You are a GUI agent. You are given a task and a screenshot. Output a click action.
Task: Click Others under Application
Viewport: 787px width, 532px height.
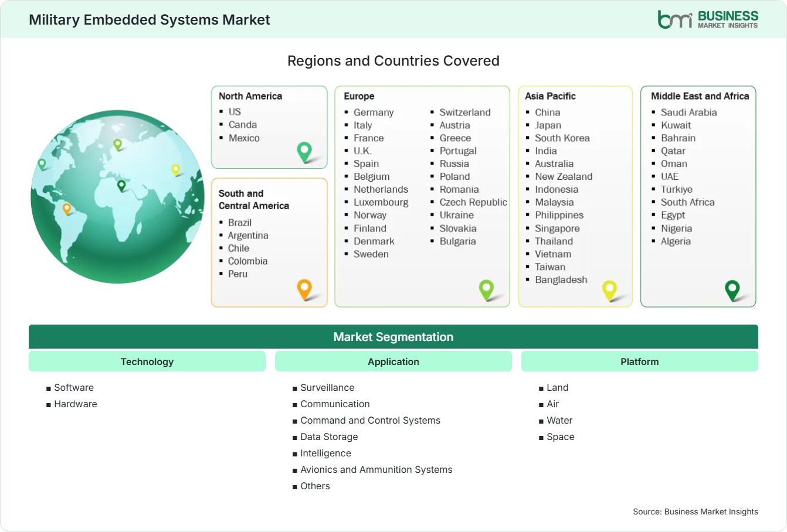click(315, 486)
